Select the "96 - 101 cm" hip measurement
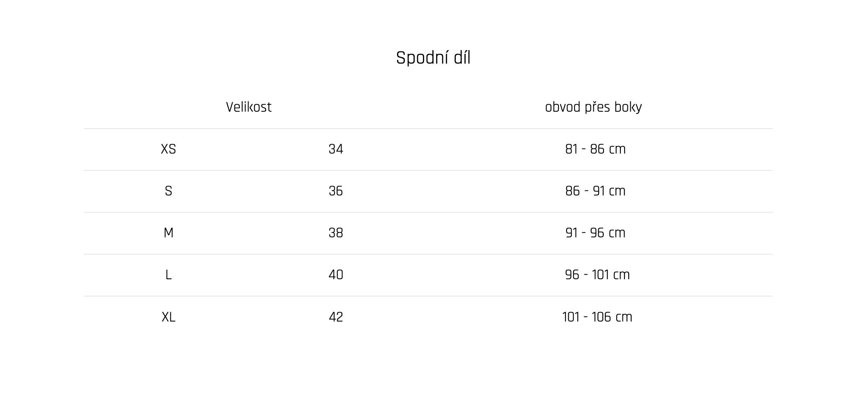Screen dimensions: 868x409 tap(597, 275)
